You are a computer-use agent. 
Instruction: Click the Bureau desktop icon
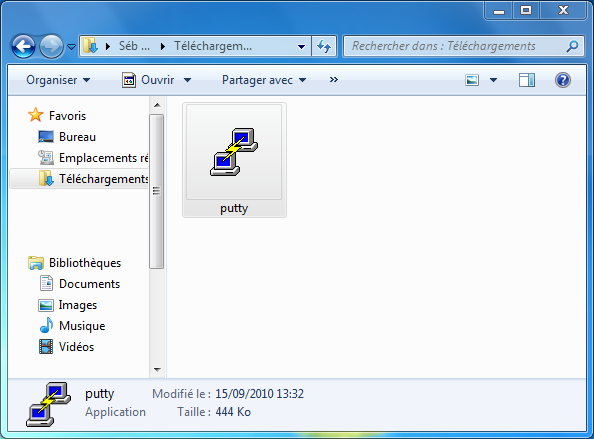[46, 137]
